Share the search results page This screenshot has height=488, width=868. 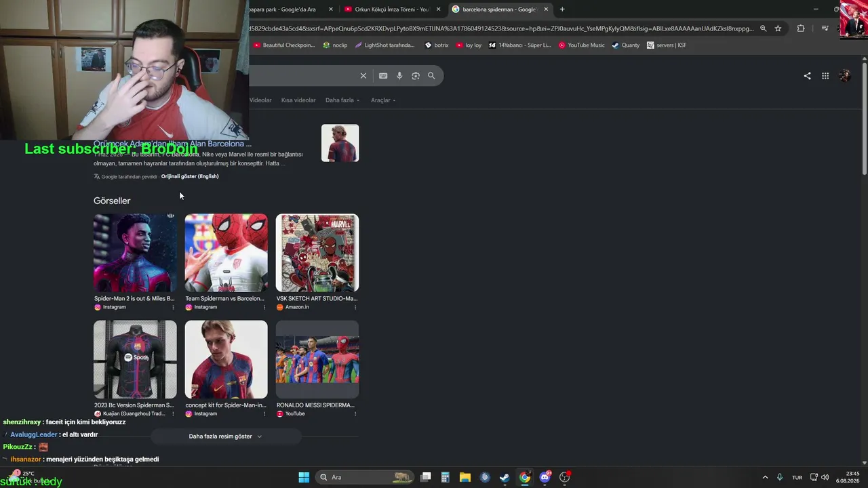pos(807,76)
